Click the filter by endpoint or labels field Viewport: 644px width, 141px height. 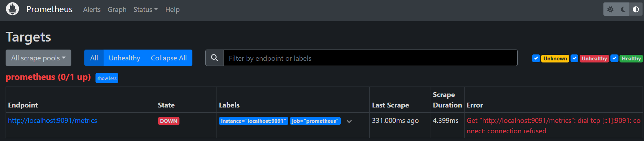370,58
